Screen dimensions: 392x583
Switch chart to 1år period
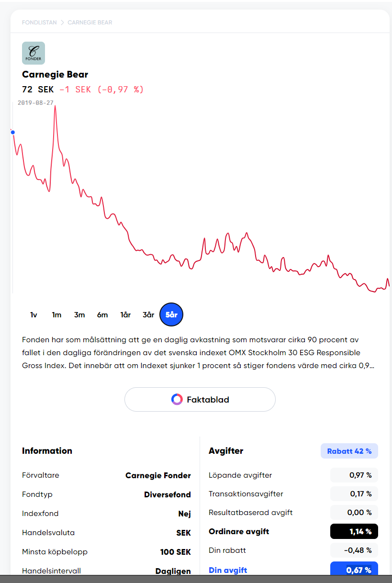tap(125, 314)
